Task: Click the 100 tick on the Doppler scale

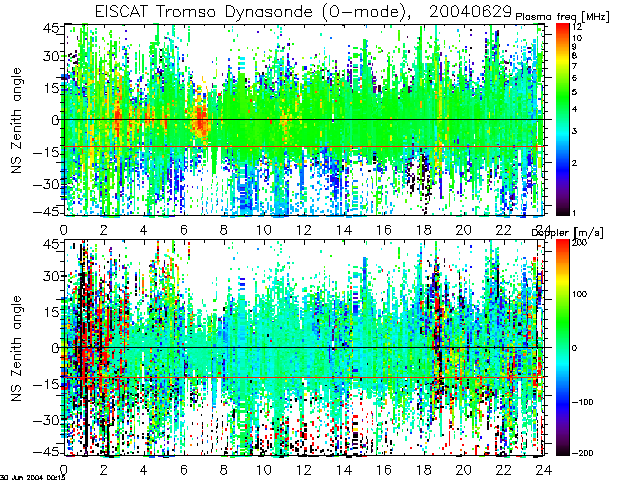Action: tap(579, 294)
